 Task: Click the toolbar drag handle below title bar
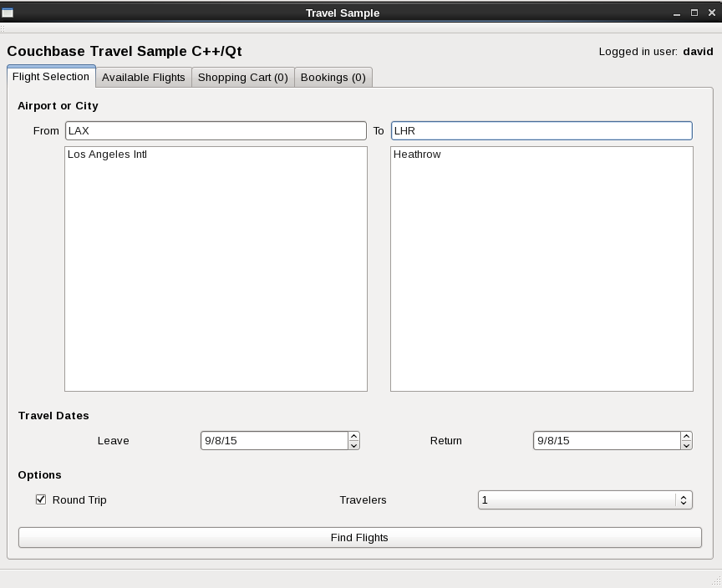tap(3, 28)
